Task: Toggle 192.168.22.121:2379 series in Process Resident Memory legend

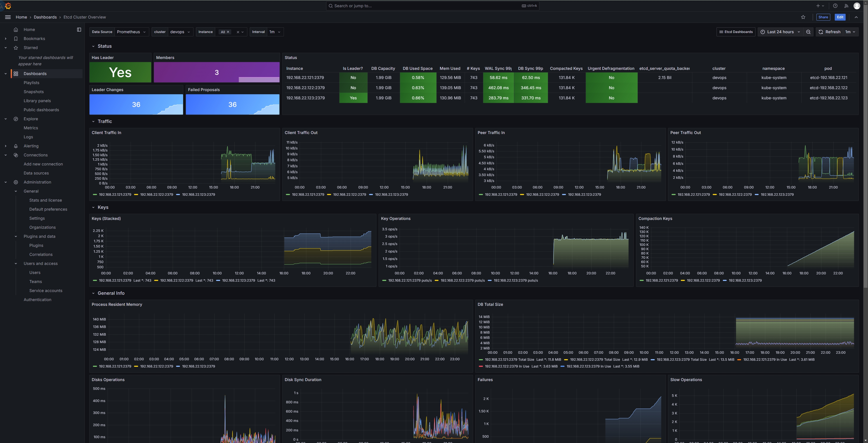Action: pyautogui.click(x=115, y=366)
